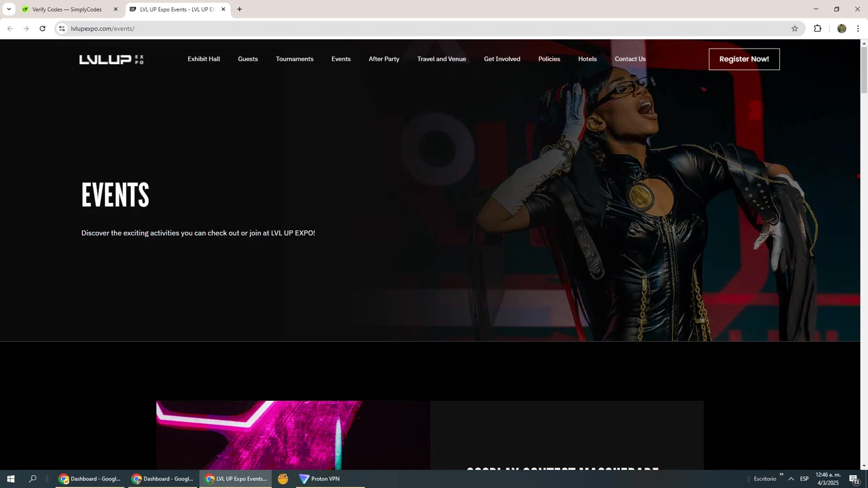
Task: Switch the ESP input language
Action: tap(804, 479)
